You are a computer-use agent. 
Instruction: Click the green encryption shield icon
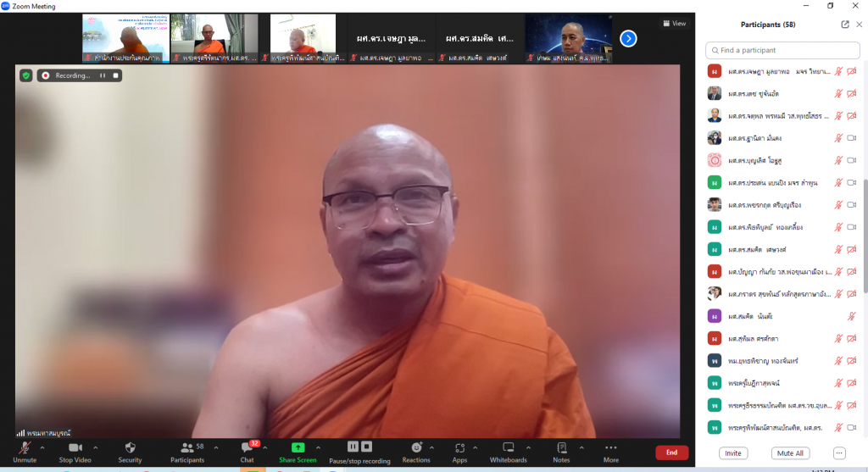pos(26,75)
